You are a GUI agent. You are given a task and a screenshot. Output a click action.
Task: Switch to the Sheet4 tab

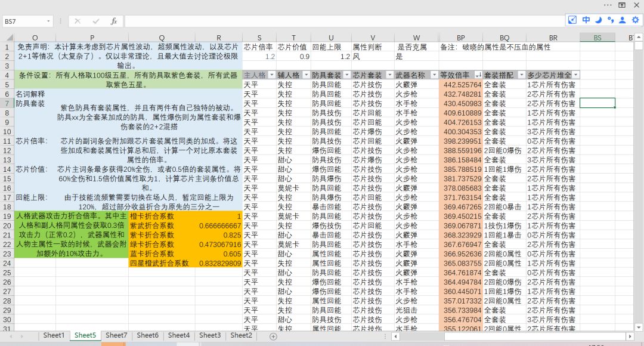click(x=179, y=335)
